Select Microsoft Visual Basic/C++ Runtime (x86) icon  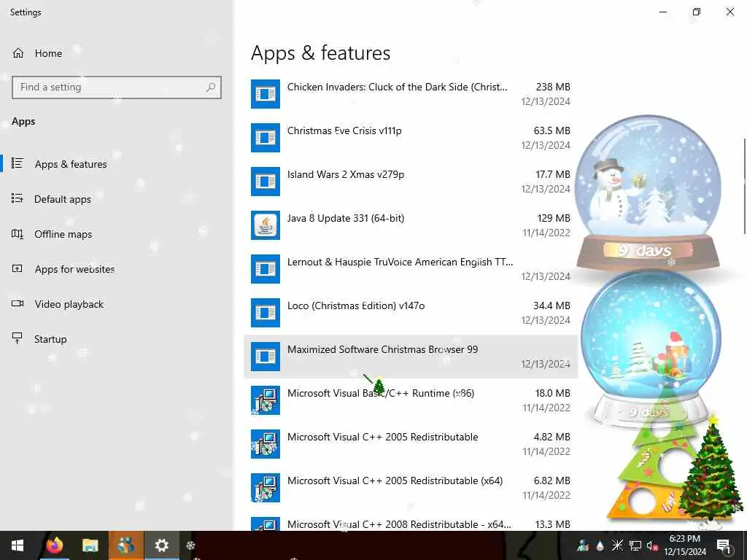pos(266,400)
